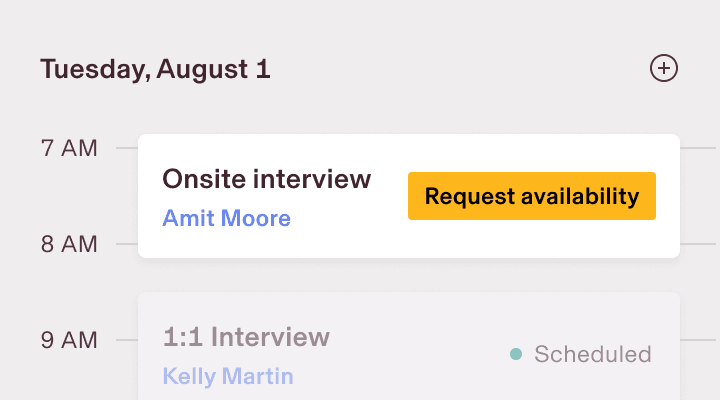Select the 8 AM time label

point(69,244)
